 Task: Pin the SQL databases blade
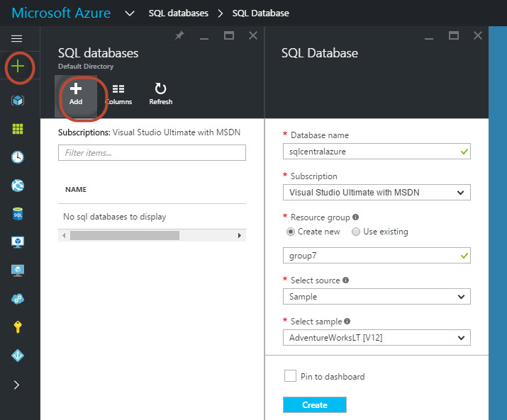(x=179, y=36)
